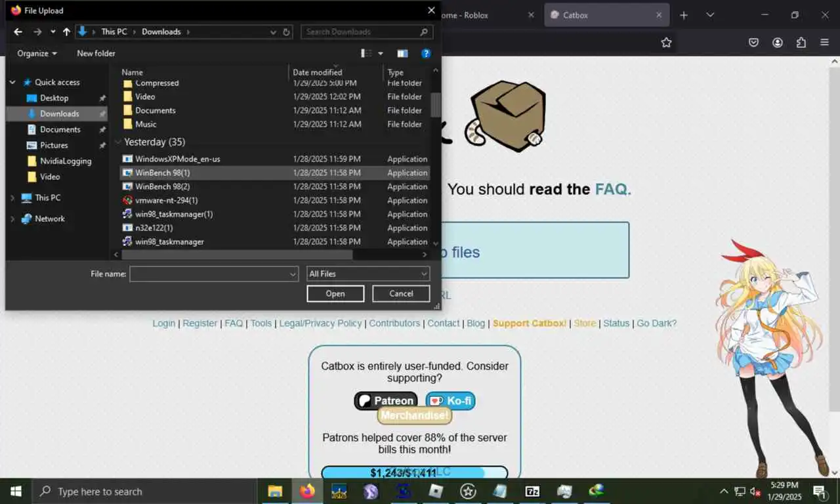Open the dialog help icon
Image resolution: width=840 pixels, height=504 pixels.
coord(426,53)
